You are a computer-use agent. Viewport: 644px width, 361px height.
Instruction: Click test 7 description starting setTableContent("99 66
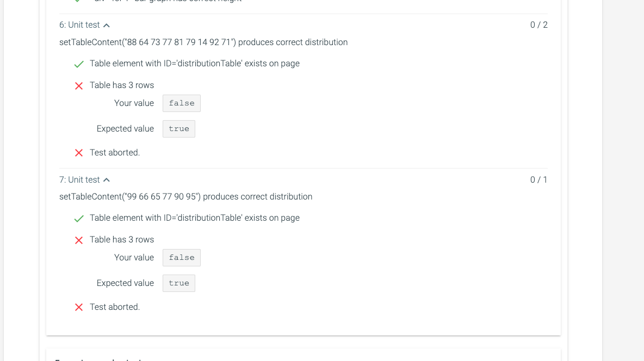pos(185,197)
